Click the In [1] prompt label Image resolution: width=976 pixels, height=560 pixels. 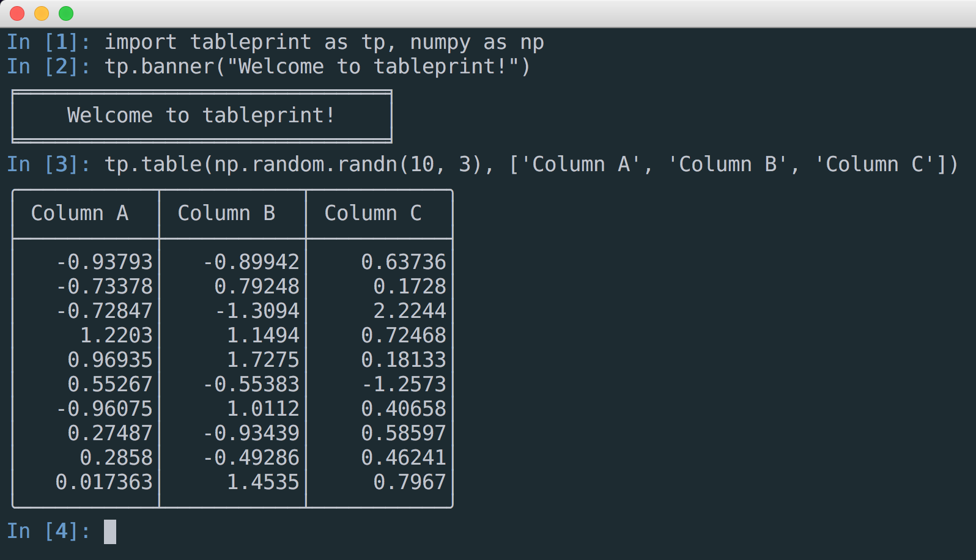(x=48, y=42)
